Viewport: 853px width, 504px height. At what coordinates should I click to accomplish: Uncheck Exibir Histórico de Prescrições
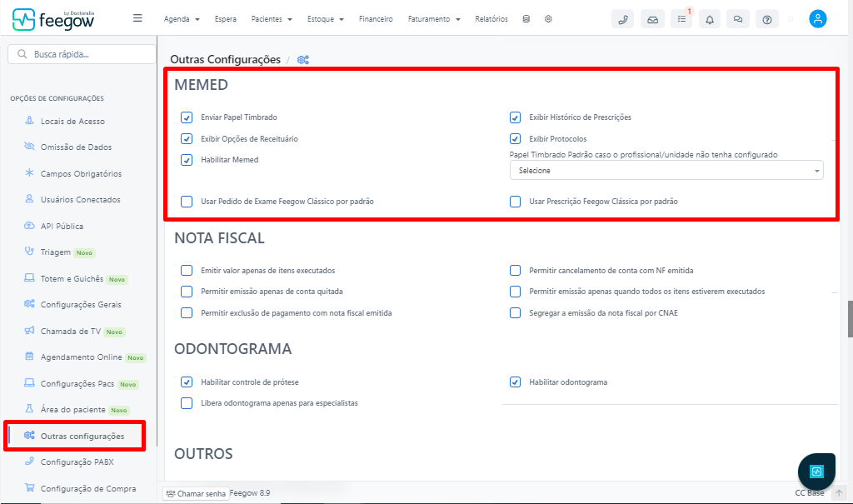515,117
